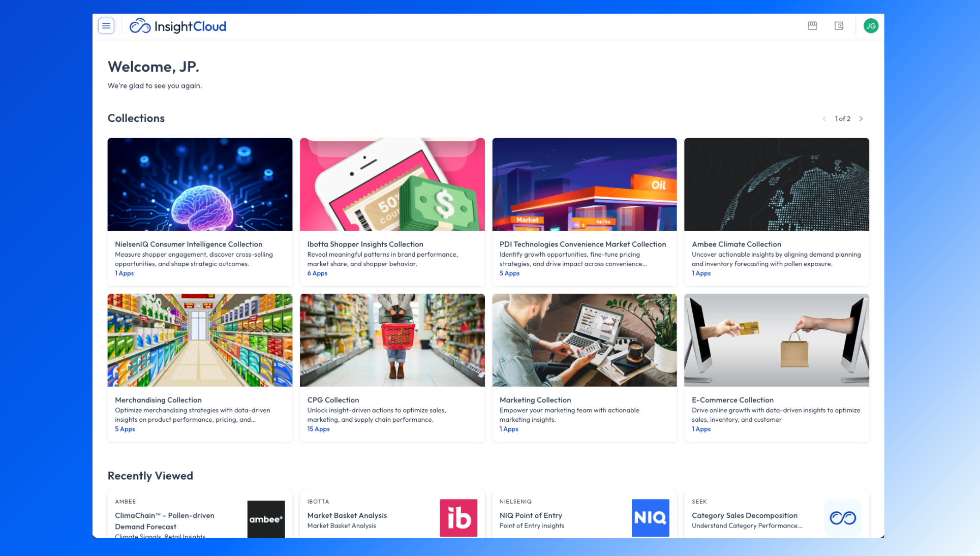This screenshot has height=556, width=980.
Task: Open E-Commerce Collection monitors thumbnail
Action: pyautogui.click(x=777, y=340)
